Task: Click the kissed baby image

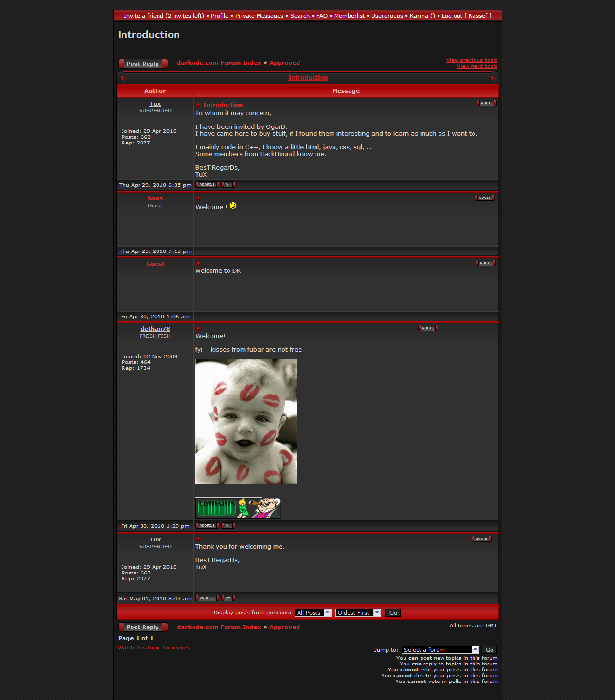Action: 246,422
